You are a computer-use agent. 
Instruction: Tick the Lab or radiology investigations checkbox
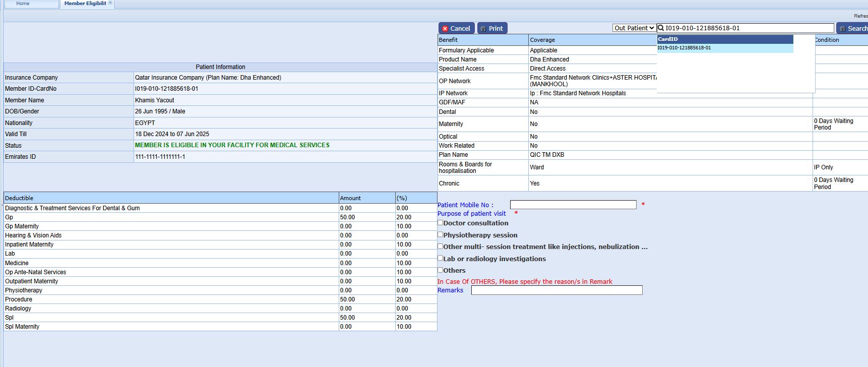pos(441,258)
